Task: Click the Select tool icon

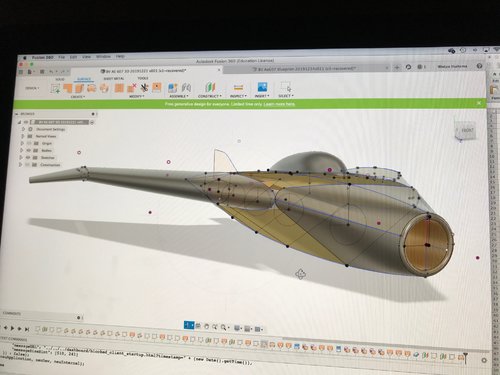Action: (286, 87)
